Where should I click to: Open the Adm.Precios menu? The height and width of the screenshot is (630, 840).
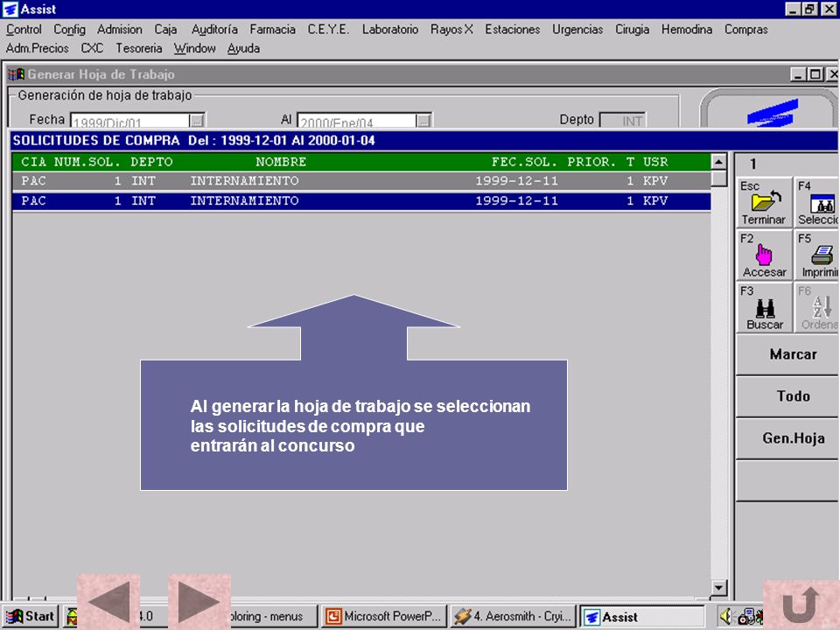(x=37, y=48)
